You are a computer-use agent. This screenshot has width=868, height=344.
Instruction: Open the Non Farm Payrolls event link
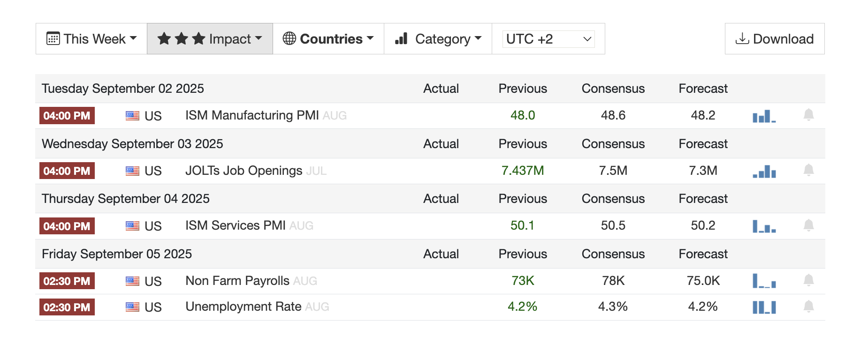pos(237,281)
